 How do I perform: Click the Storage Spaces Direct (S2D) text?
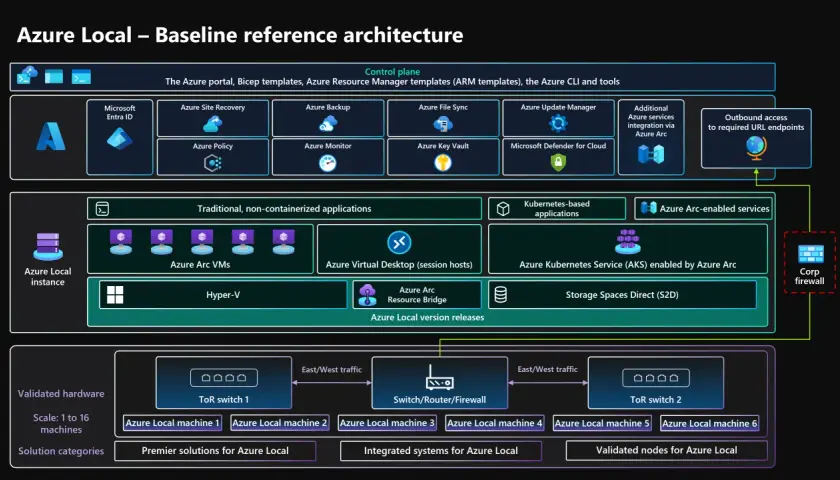coord(622,295)
